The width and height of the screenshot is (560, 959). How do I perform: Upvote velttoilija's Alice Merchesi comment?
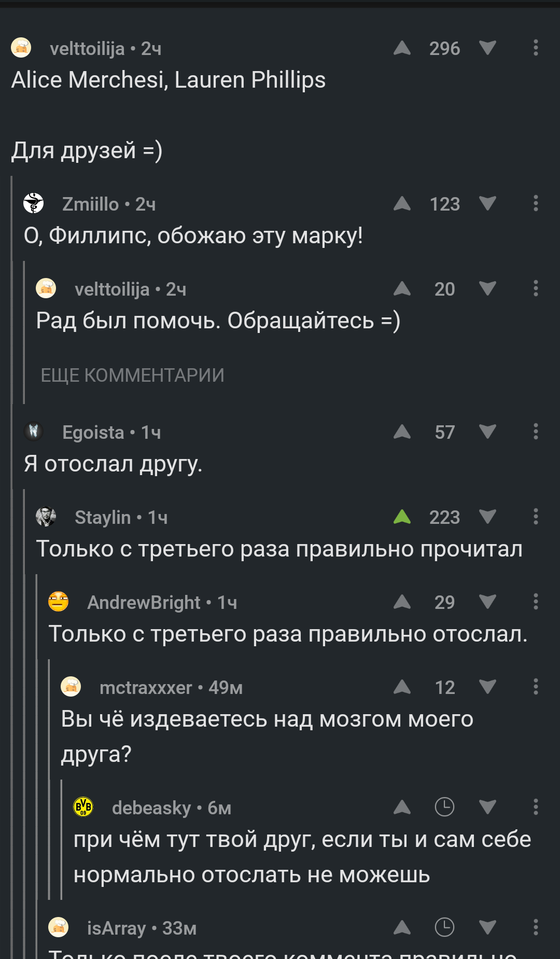point(402,48)
